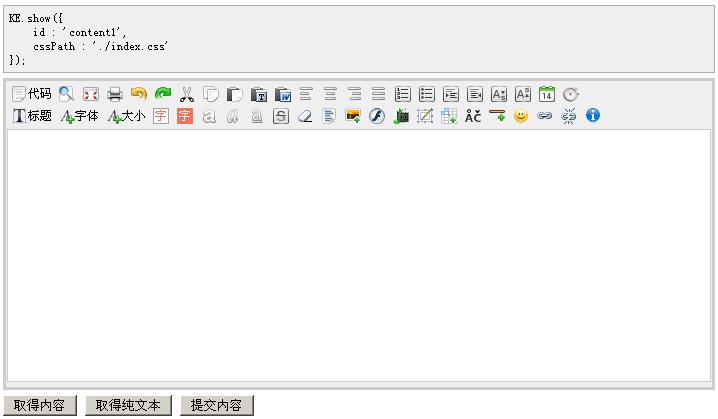Insert media video clip
Viewport: 718px width, 419px height.
[401, 116]
